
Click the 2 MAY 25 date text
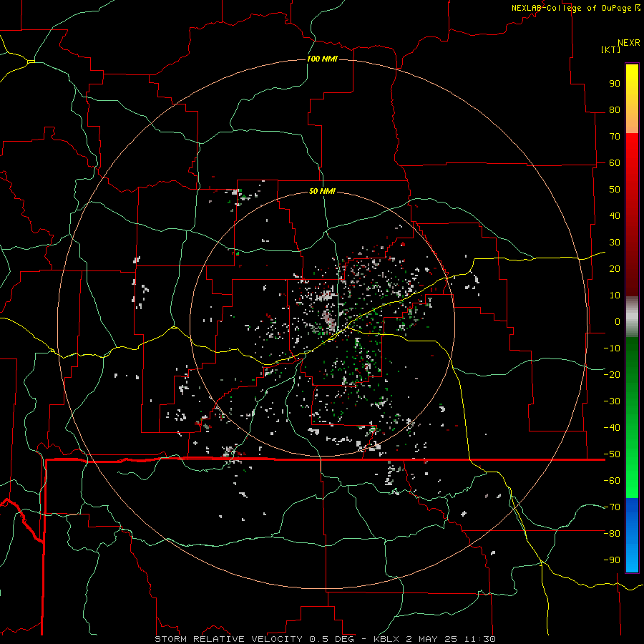coord(431,639)
